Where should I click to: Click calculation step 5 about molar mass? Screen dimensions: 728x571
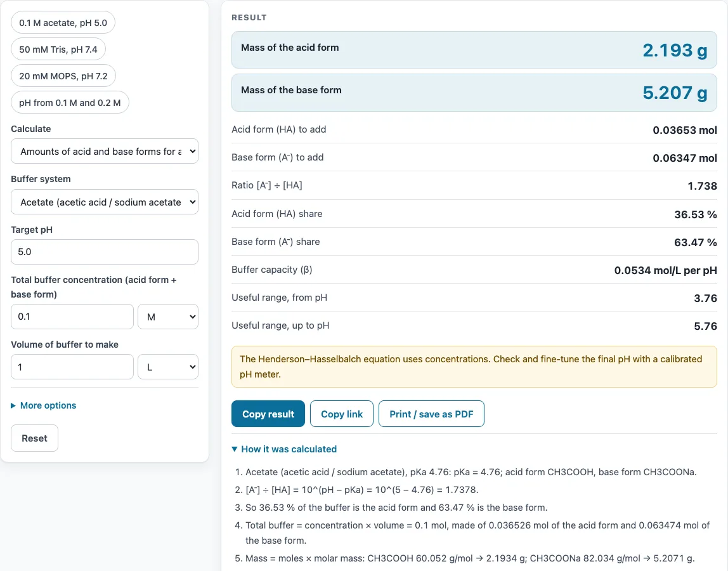tap(470, 558)
